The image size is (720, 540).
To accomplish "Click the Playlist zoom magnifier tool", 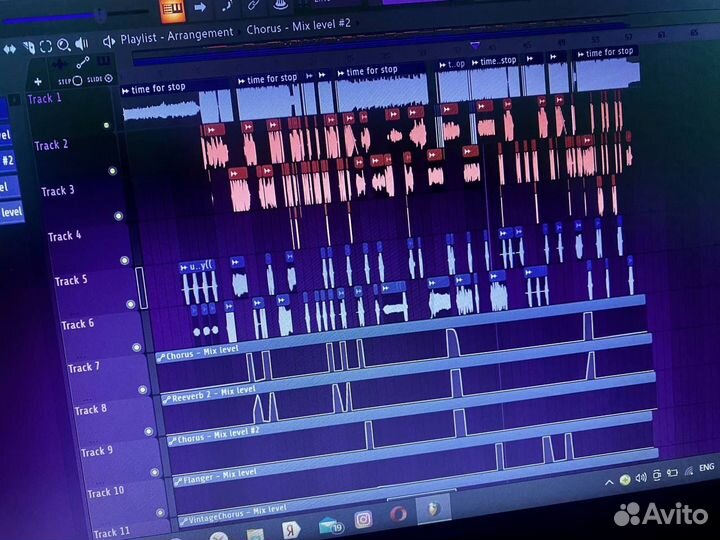I will tap(62, 45).
